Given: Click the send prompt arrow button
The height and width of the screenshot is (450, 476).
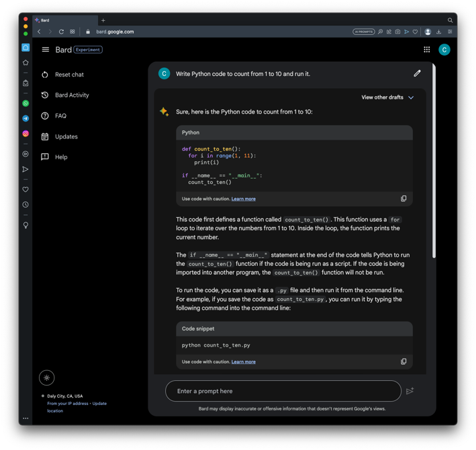Looking at the screenshot, I should [x=410, y=391].
